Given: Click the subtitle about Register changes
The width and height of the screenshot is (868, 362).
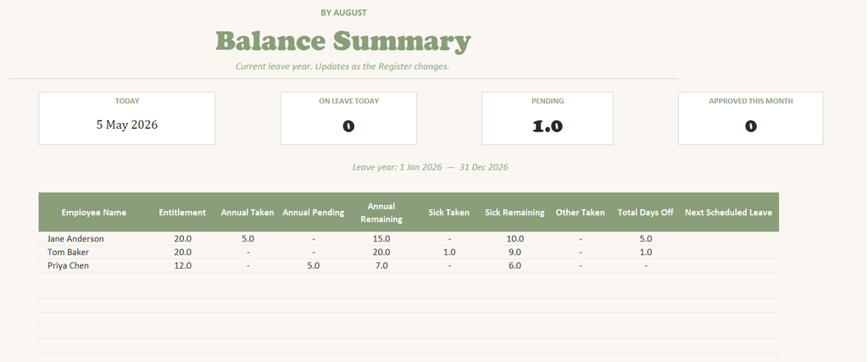Looking at the screenshot, I should click(342, 66).
